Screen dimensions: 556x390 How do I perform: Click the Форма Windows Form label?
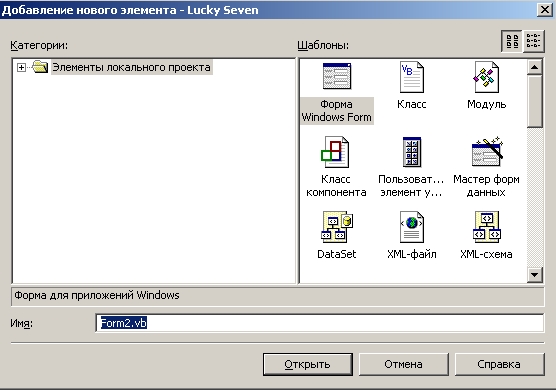(x=337, y=111)
